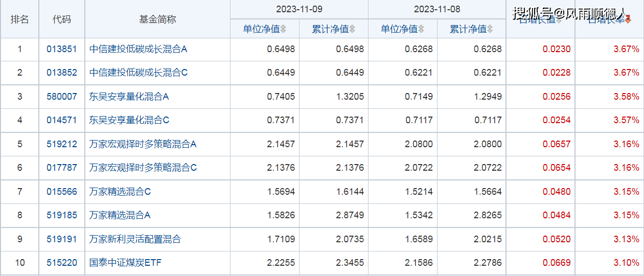Click the red 日增长率 descending arrow

click(628, 20)
